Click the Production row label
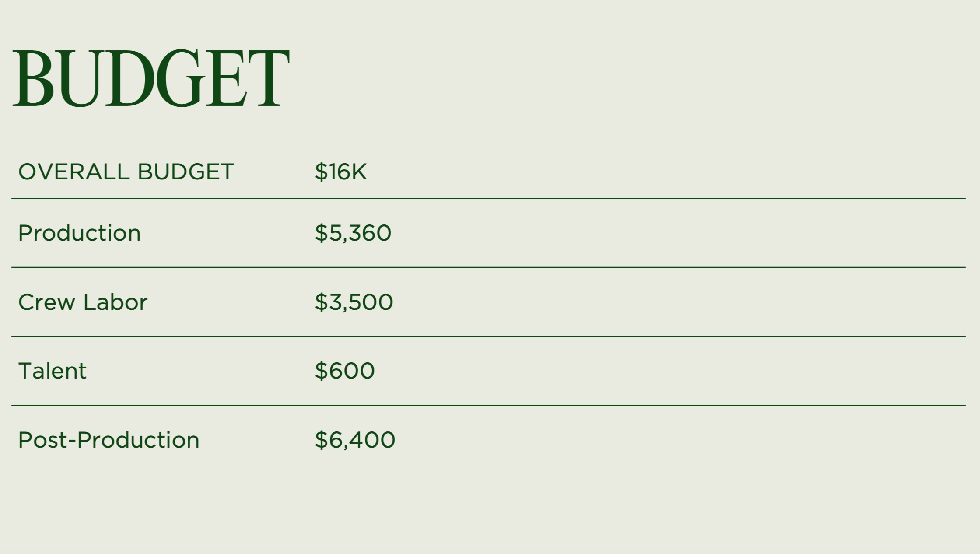 (79, 233)
